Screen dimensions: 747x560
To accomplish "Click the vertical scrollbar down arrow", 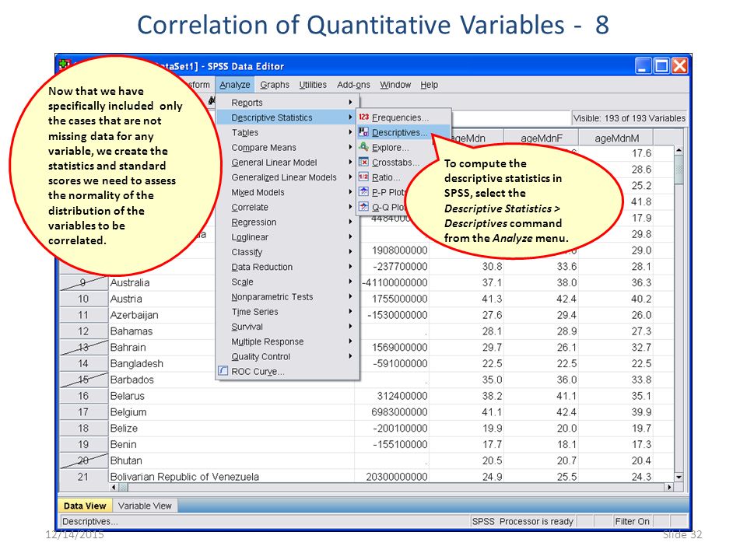I will click(679, 477).
